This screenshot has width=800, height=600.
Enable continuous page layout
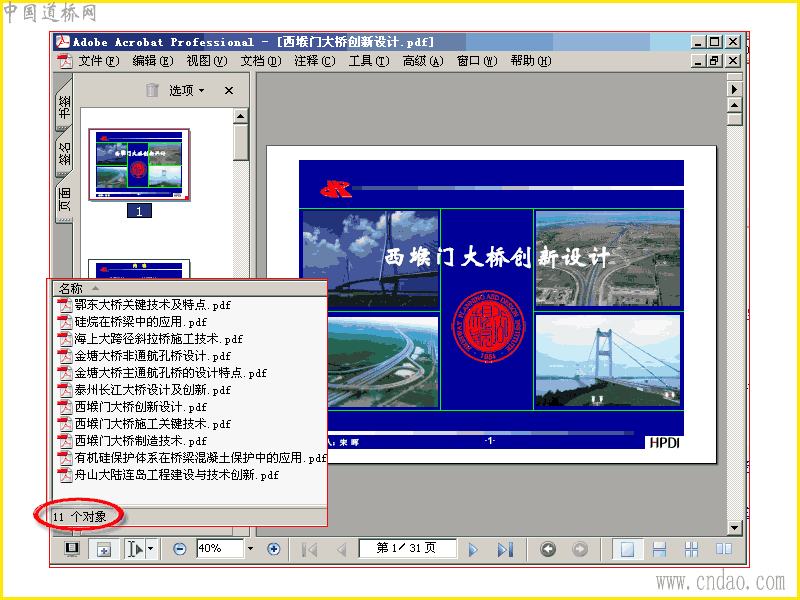tap(659, 549)
